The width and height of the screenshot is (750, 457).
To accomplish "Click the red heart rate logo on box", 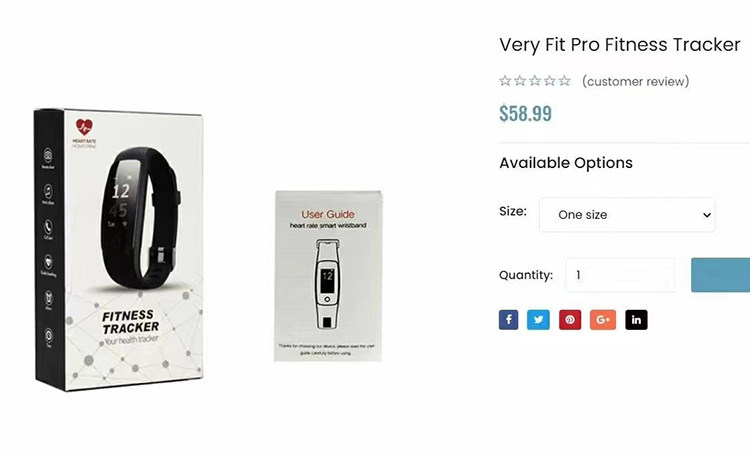I will coord(84,127).
